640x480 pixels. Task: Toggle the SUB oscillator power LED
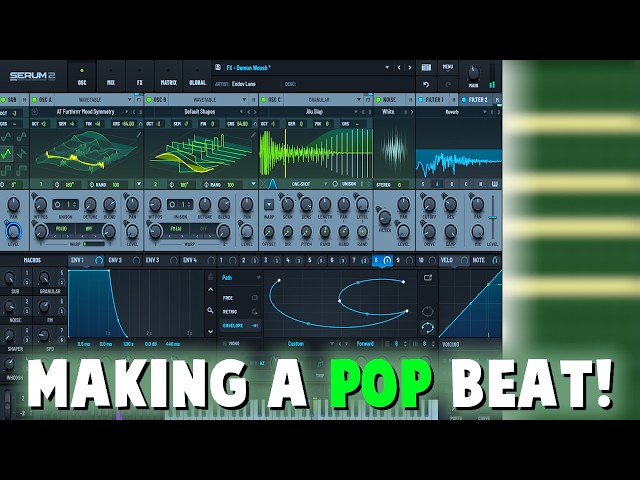3,100
